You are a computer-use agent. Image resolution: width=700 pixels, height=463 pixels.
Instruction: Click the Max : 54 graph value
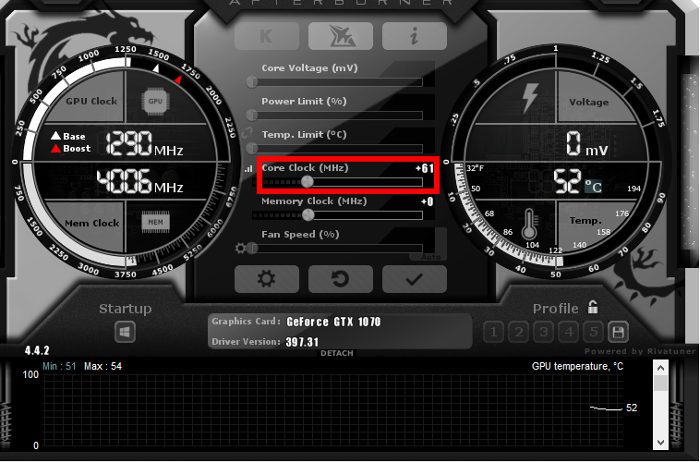[x=103, y=367]
